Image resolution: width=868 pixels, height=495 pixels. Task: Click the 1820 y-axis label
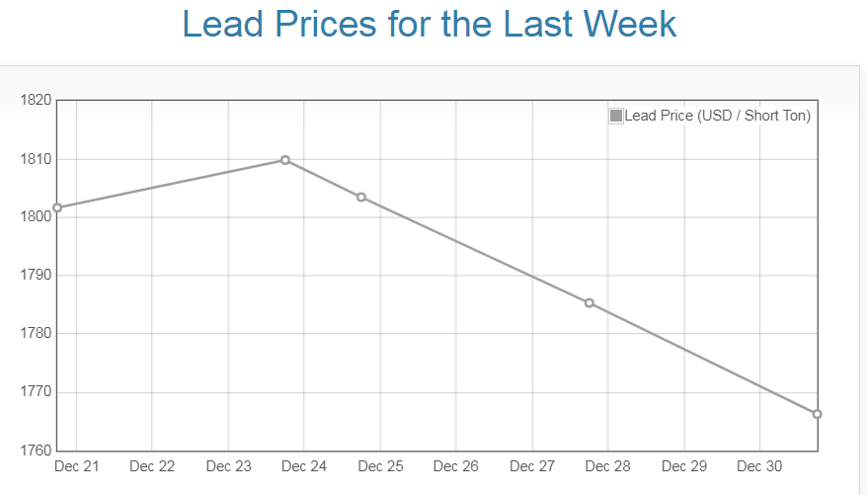click(36, 101)
